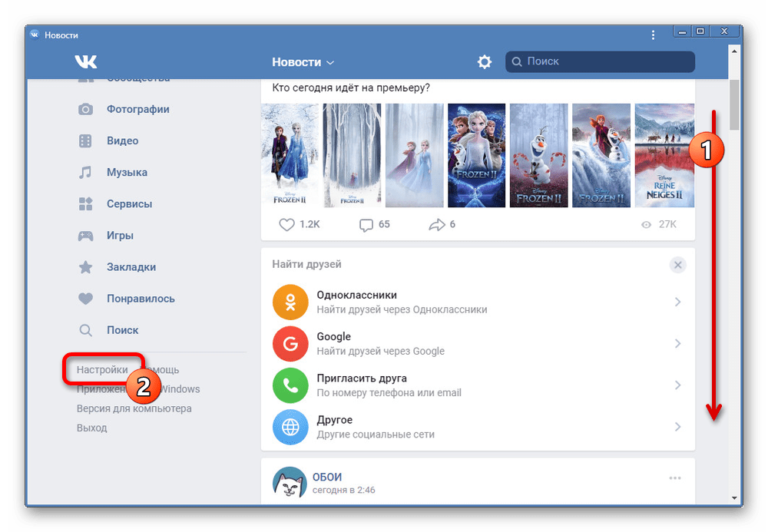Log out with the Выход link
The image size is (768, 532).
coord(91,428)
